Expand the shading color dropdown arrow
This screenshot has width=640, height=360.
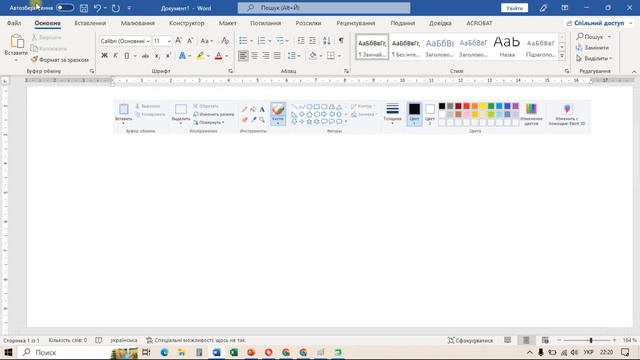321,56
